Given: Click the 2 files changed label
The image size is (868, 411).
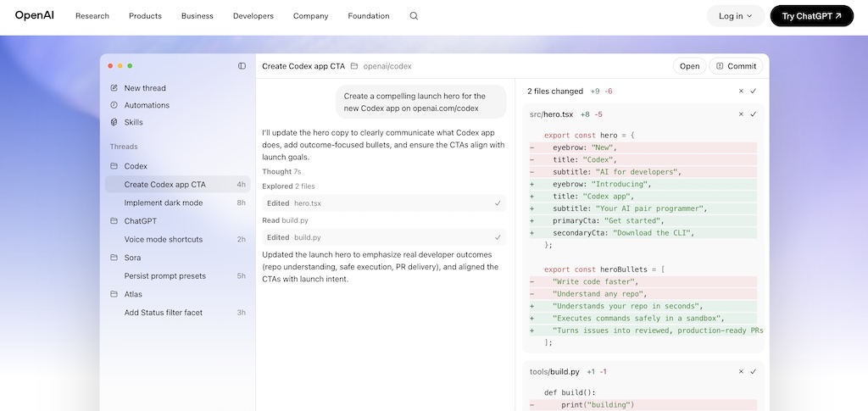Looking at the screenshot, I should [554, 92].
